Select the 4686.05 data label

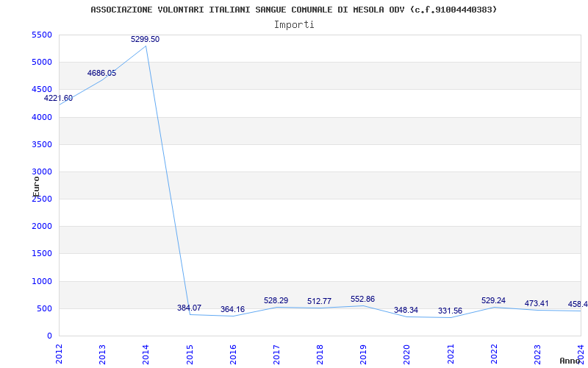(x=101, y=73)
